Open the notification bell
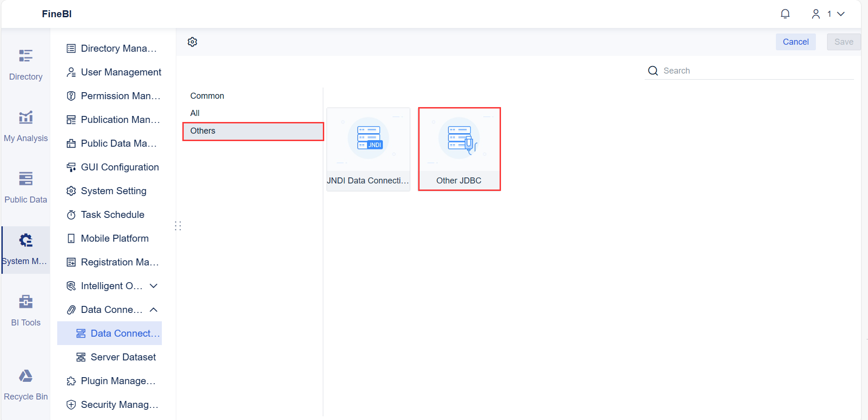Screen dimensions: 868x420 pos(785,14)
